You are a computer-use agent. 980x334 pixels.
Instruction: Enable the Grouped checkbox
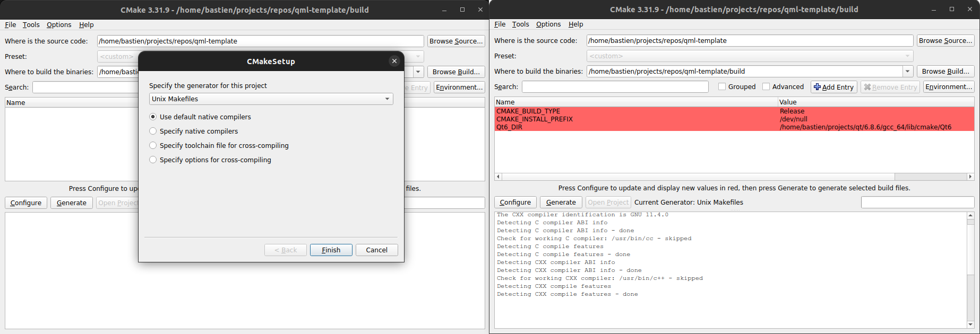point(722,86)
